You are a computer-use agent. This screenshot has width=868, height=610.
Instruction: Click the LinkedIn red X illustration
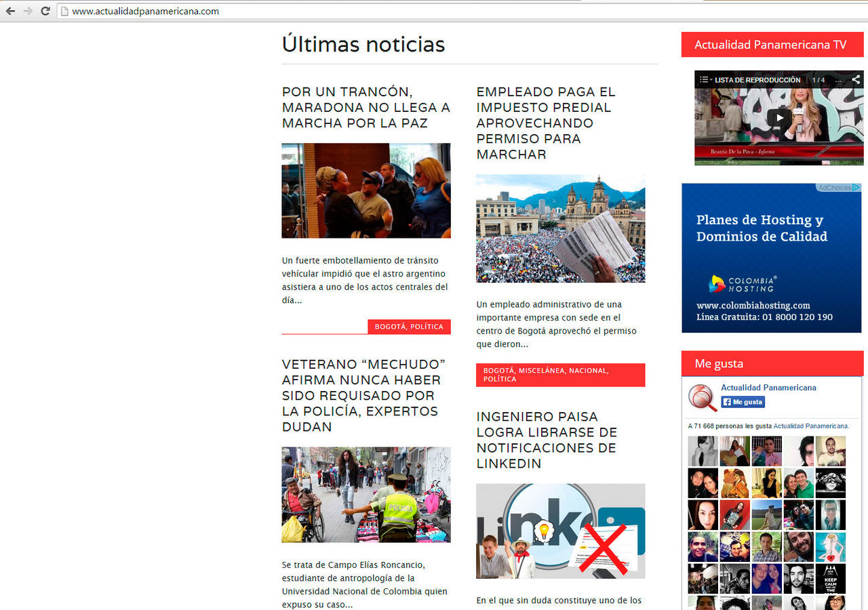(561, 531)
